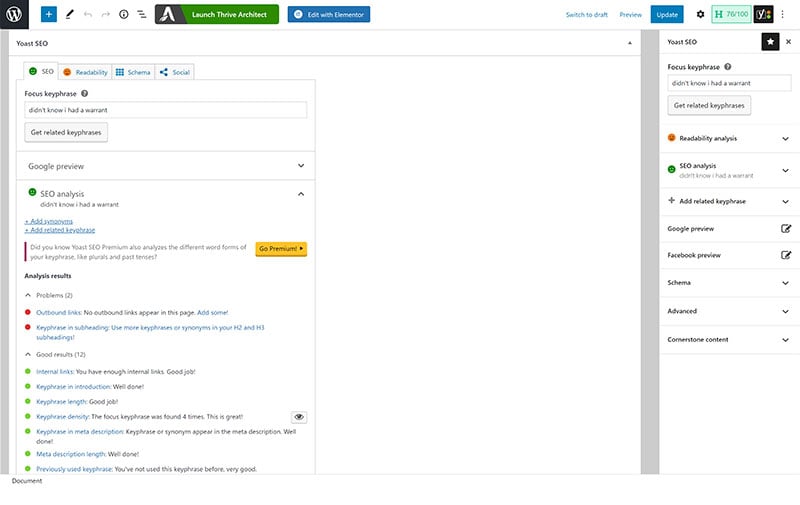
Task: Switch to the Readability tab
Action: tap(85, 72)
